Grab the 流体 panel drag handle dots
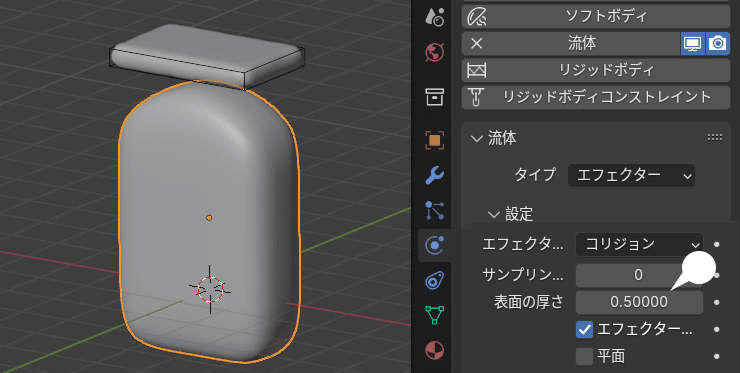The image size is (740, 373). tap(715, 138)
